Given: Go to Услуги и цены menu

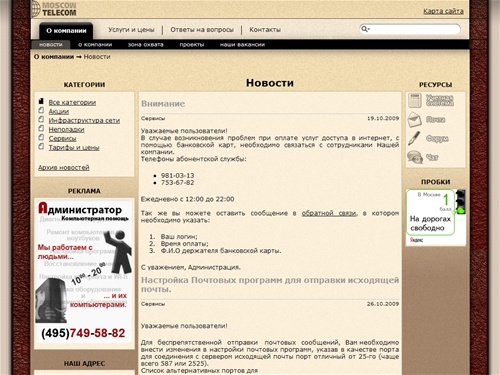Looking at the screenshot, I should [131, 30].
